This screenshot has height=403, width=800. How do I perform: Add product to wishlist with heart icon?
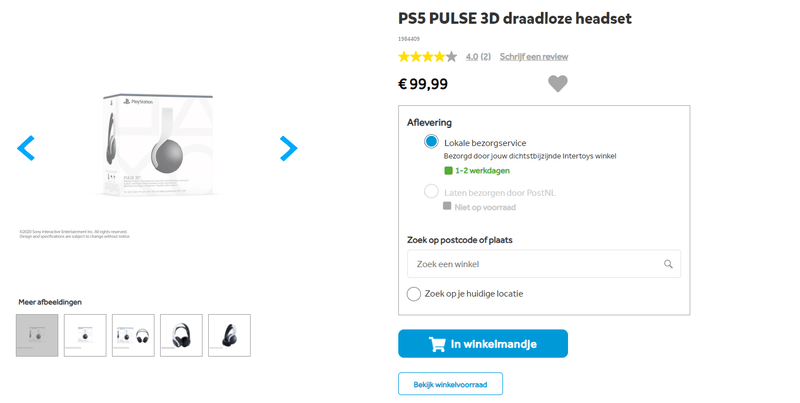558,84
